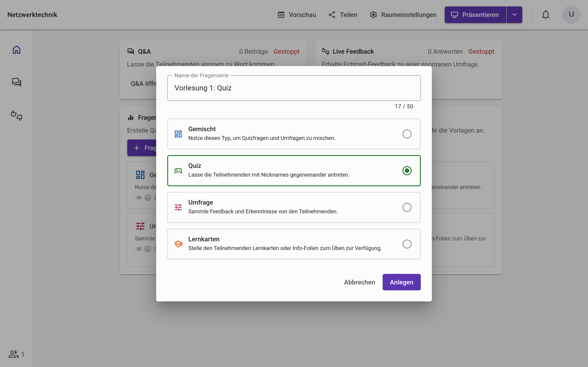Click Teilen in the top bar
The image size is (588, 367).
tap(343, 15)
